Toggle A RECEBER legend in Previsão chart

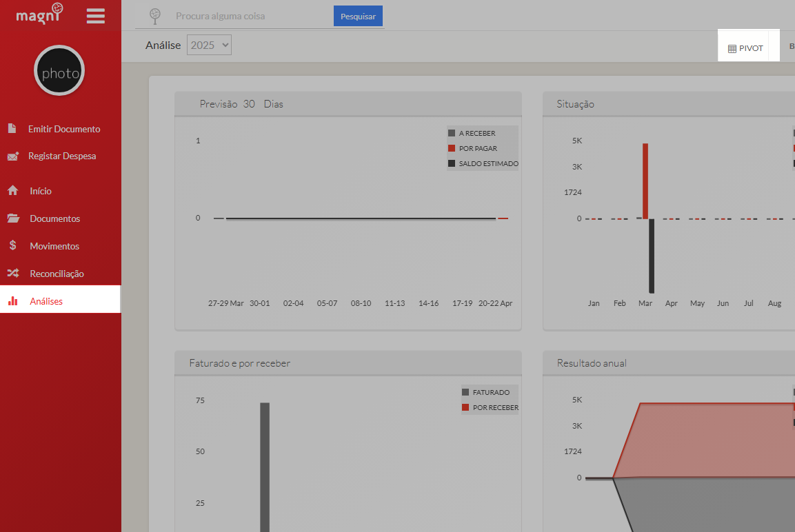coord(476,133)
